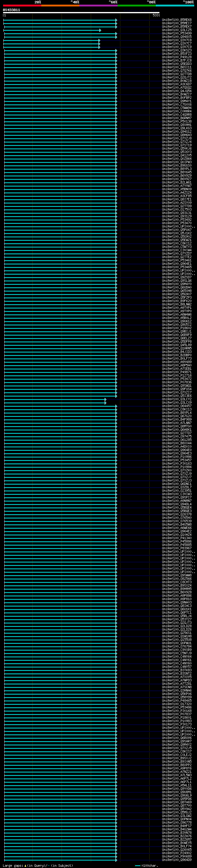
Task: Click the text UniRef100_Q2TTD8
Action: coord(176,74)
